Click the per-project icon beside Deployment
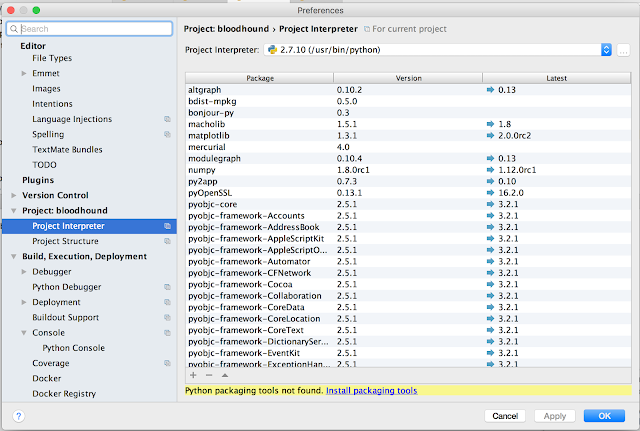640x431 pixels. pyautogui.click(x=167, y=302)
